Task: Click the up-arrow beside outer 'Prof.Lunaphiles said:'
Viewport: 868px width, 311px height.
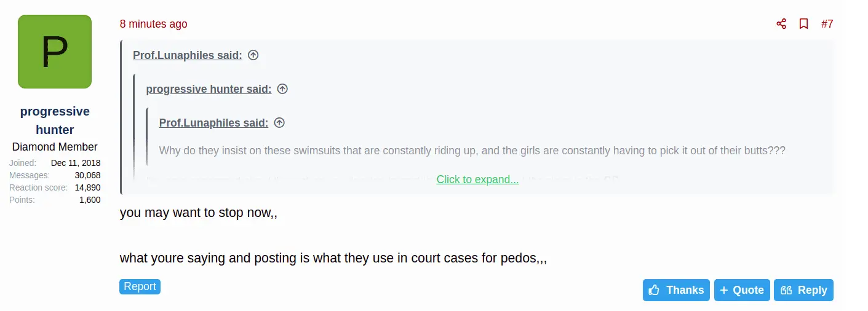Action: click(253, 55)
